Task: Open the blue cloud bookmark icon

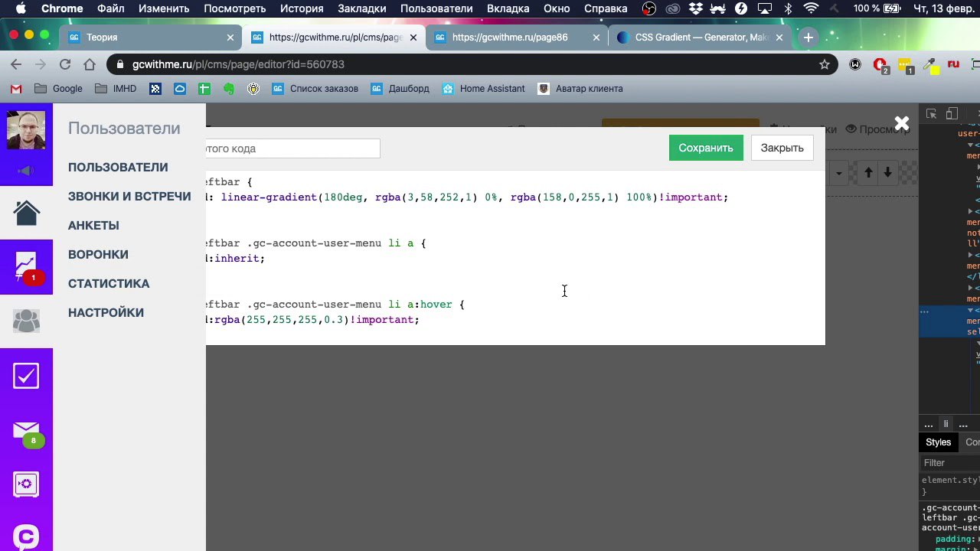Action: pos(179,89)
